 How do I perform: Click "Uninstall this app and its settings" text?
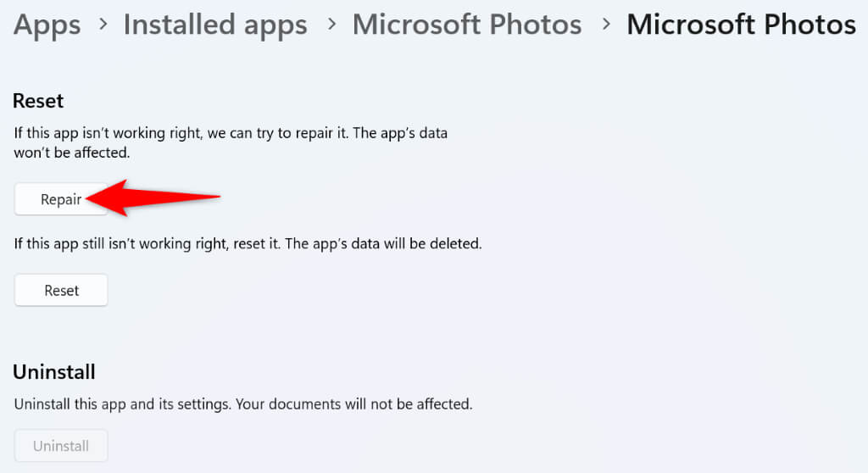[x=114, y=404]
